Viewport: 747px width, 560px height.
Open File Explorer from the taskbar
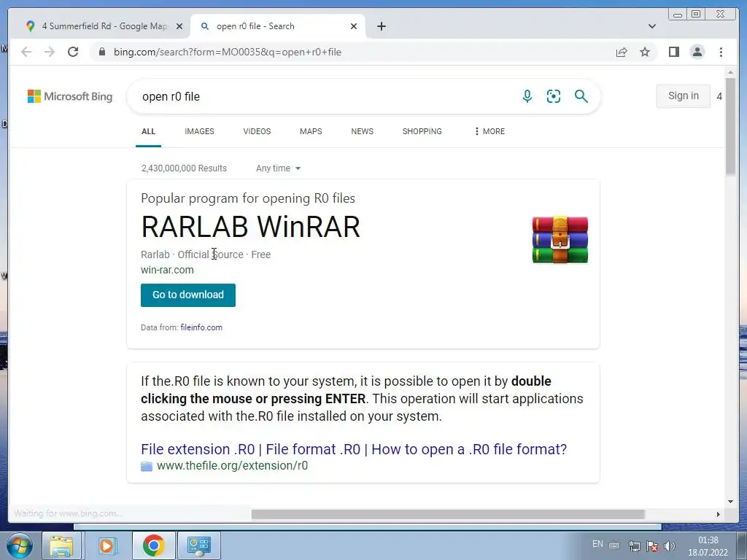click(61, 545)
